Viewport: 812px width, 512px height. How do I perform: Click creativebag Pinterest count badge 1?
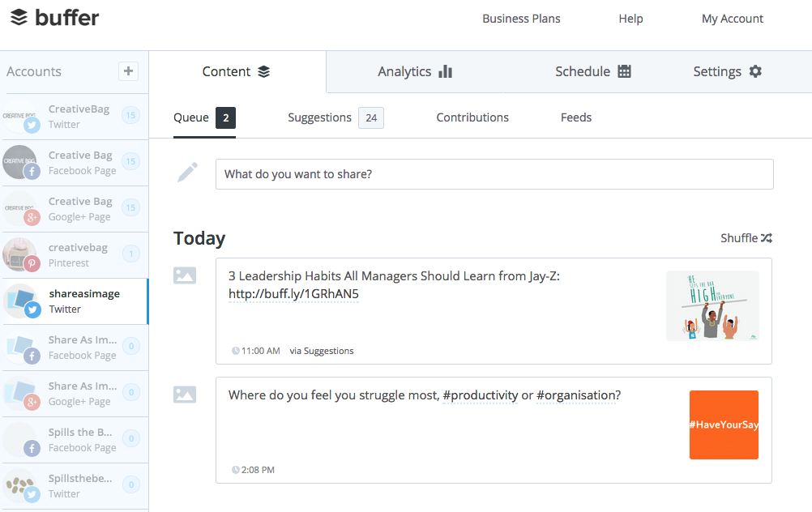coord(131,254)
